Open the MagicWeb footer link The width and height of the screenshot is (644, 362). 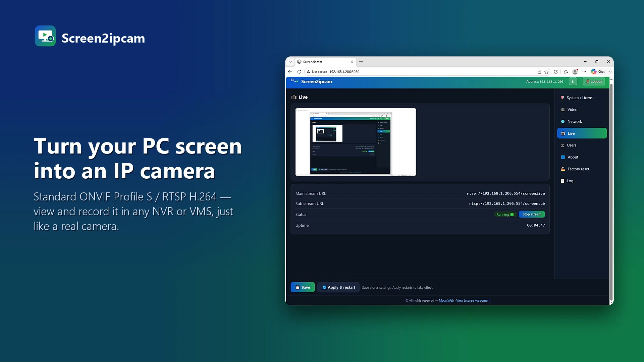(x=446, y=301)
